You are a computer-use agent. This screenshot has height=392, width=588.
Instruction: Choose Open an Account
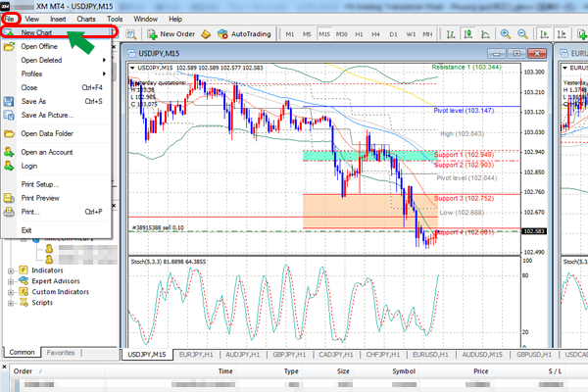56,152
